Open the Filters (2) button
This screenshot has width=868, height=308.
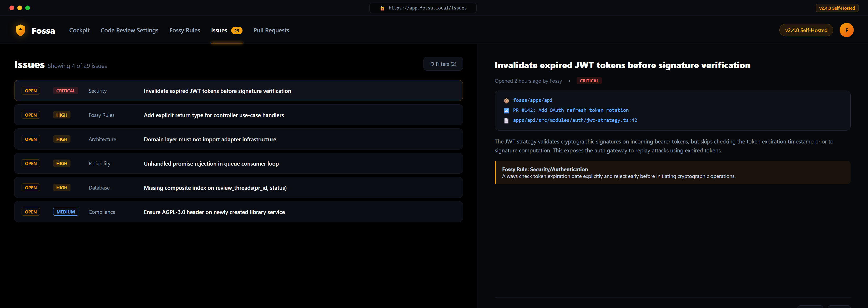[x=443, y=64]
